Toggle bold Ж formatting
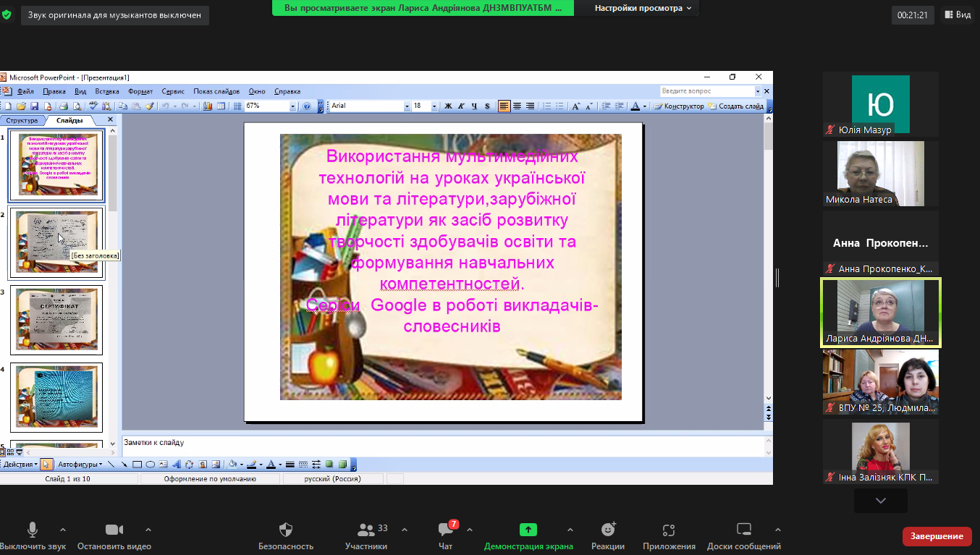Image resolution: width=980 pixels, height=555 pixels. 448,106
